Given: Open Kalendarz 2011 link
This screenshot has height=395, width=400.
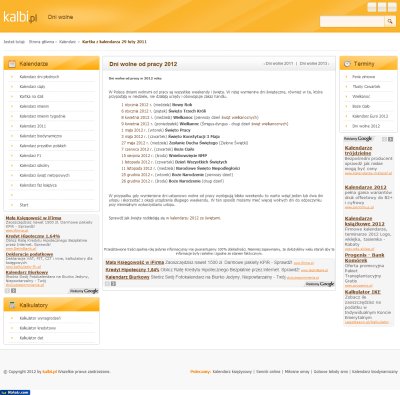Looking at the screenshot, I should [33, 126].
